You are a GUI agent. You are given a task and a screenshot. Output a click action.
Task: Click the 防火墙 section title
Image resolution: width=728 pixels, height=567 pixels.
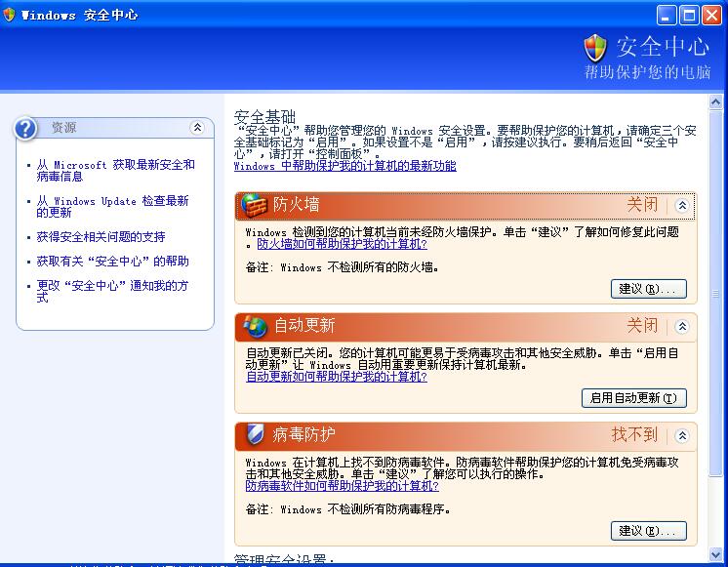coord(297,204)
